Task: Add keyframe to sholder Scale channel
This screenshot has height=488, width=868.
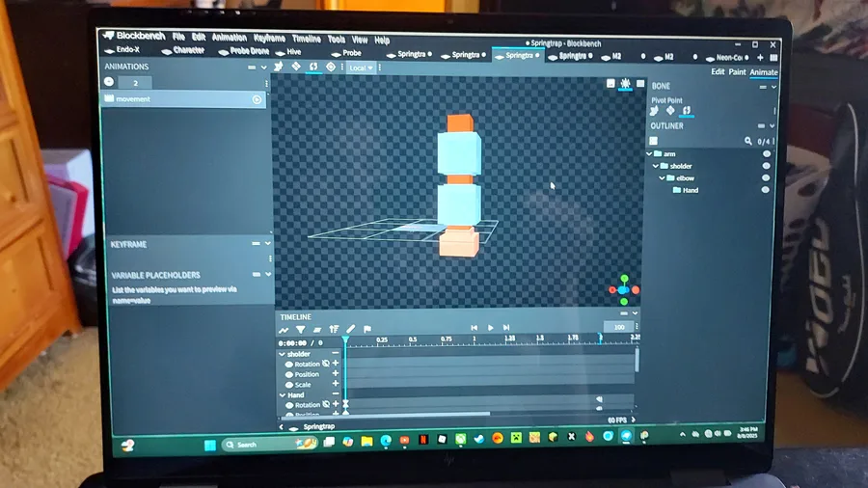Action: click(336, 384)
